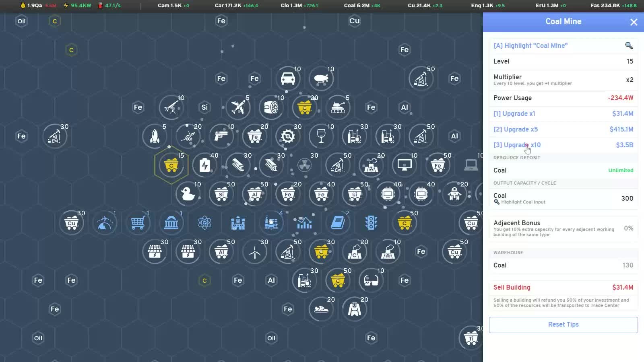Select the battery factory at level 40
The height and width of the screenshot is (362, 644).
204,165
